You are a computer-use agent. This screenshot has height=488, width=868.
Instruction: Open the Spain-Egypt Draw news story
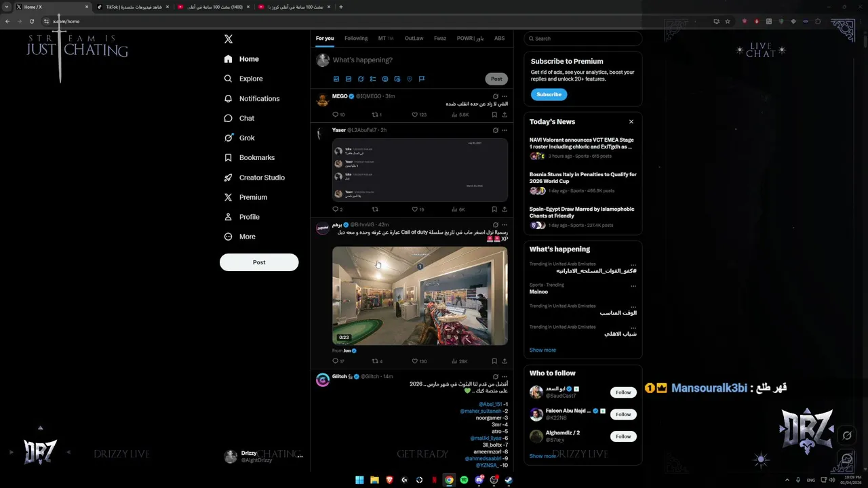pos(583,217)
